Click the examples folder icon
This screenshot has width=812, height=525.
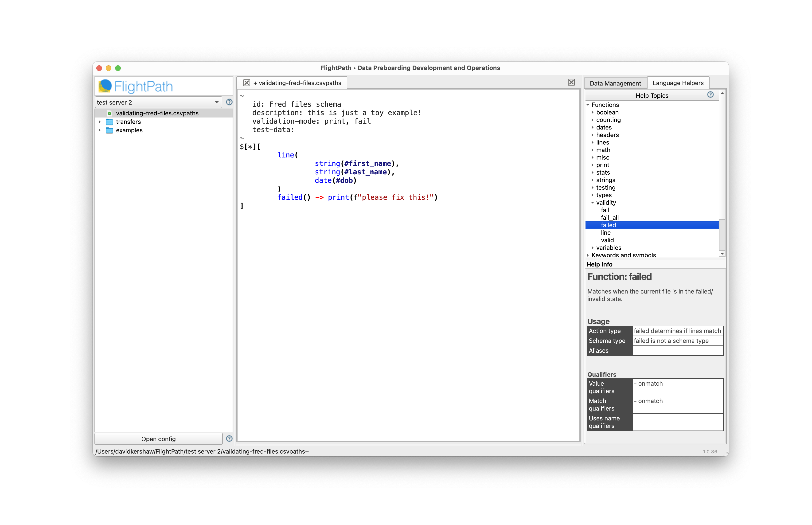tap(109, 130)
